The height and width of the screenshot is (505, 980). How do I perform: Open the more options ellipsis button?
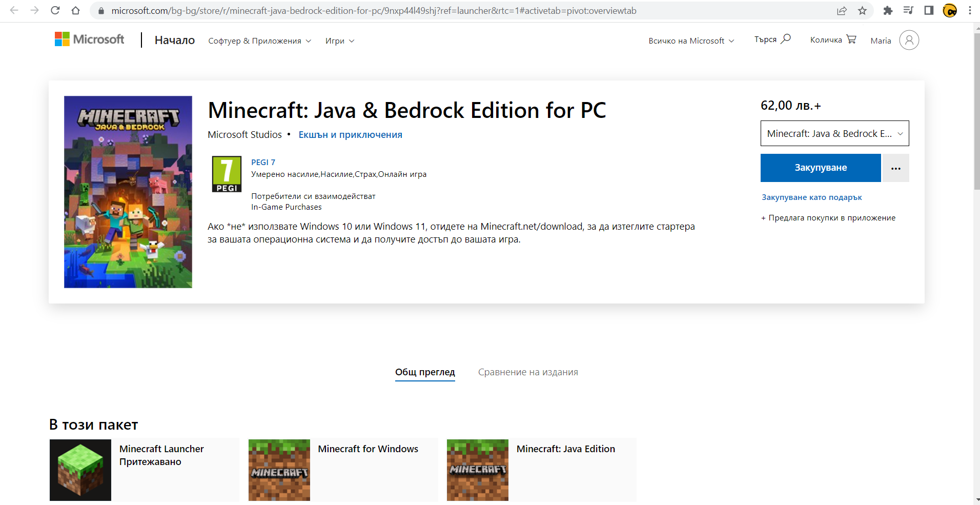tap(895, 168)
